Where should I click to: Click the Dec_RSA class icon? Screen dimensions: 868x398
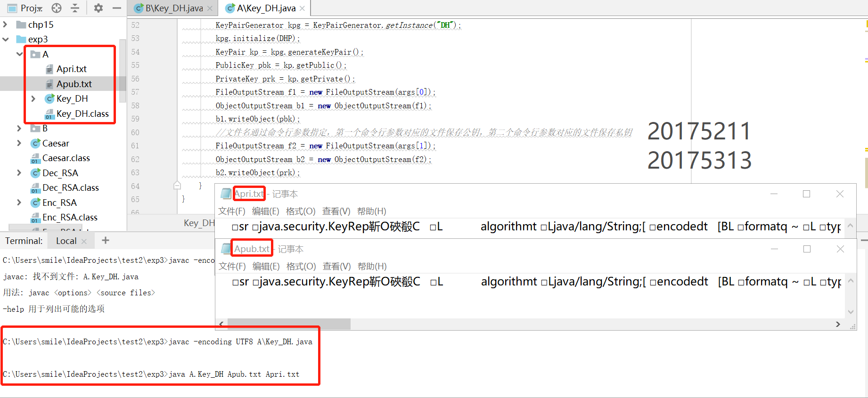(35, 173)
